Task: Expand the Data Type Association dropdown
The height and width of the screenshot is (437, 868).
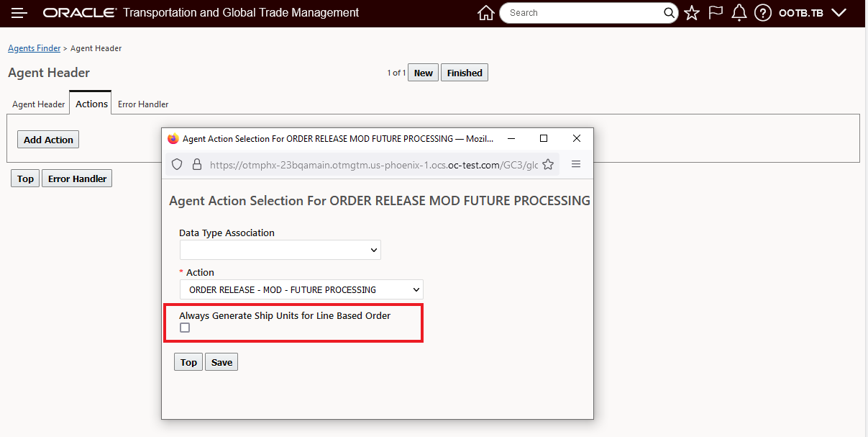Action: [280, 250]
